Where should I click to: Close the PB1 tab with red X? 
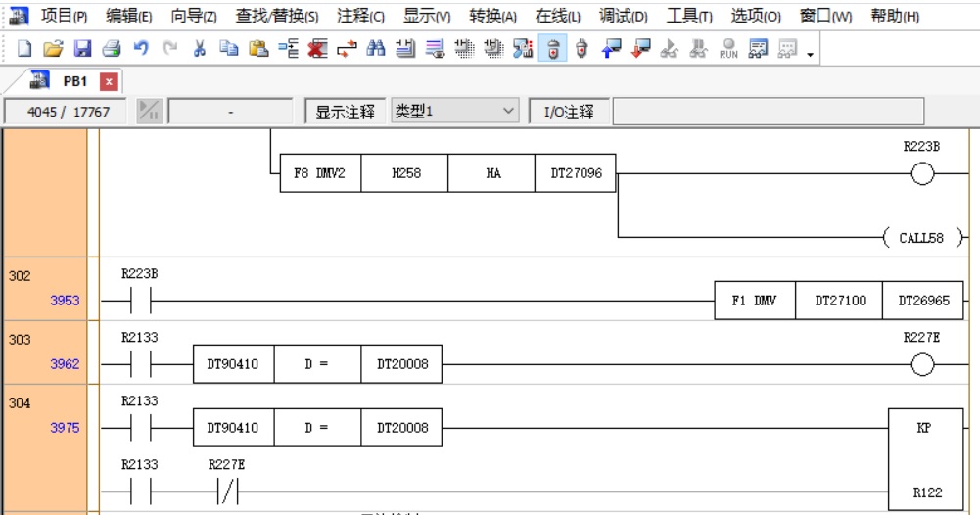[109, 81]
